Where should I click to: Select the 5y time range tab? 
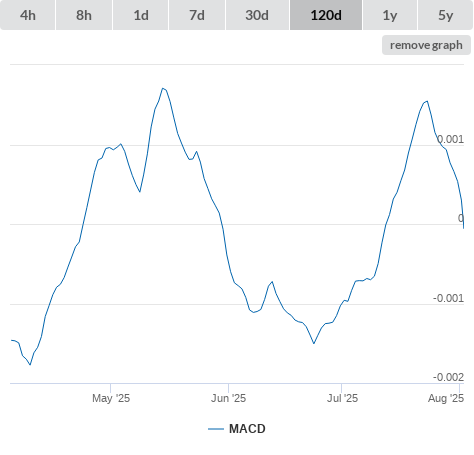coord(446,15)
